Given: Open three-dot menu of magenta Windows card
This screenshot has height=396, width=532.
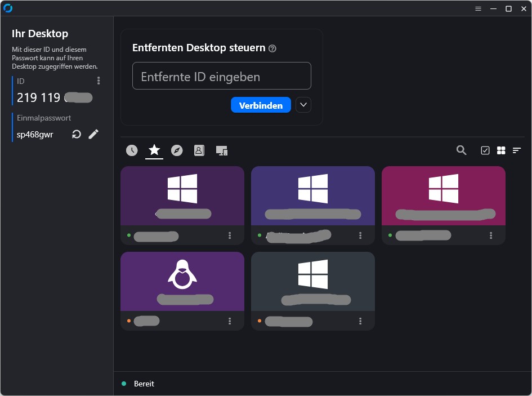Looking at the screenshot, I should coord(491,235).
